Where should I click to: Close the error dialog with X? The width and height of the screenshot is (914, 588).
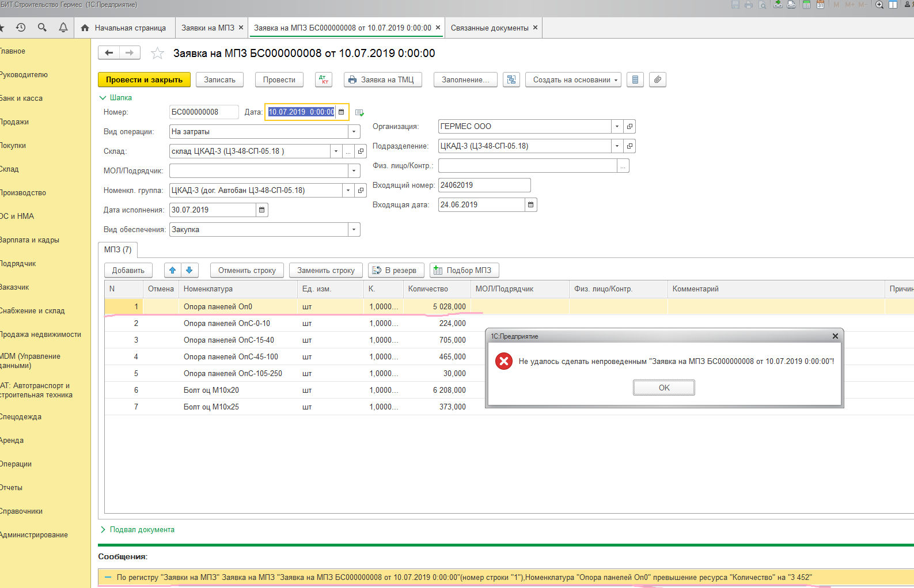click(x=835, y=336)
